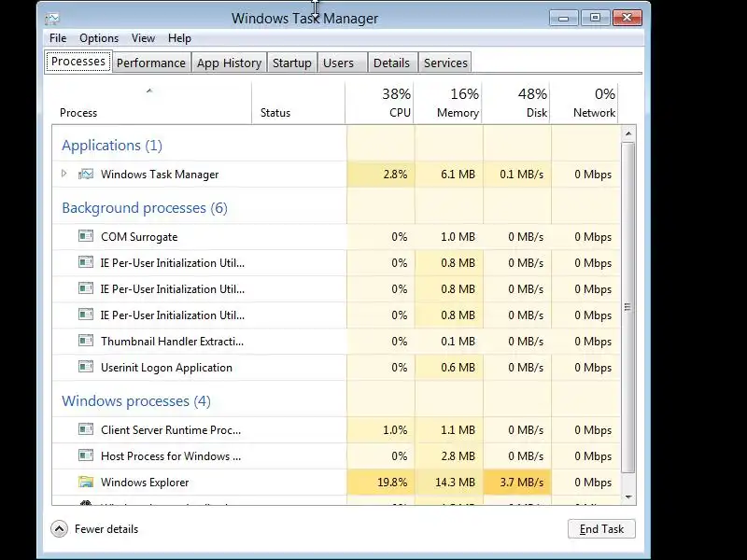Click the Host Process for Windows icon
747x560 pixels.
coord(86,455)
